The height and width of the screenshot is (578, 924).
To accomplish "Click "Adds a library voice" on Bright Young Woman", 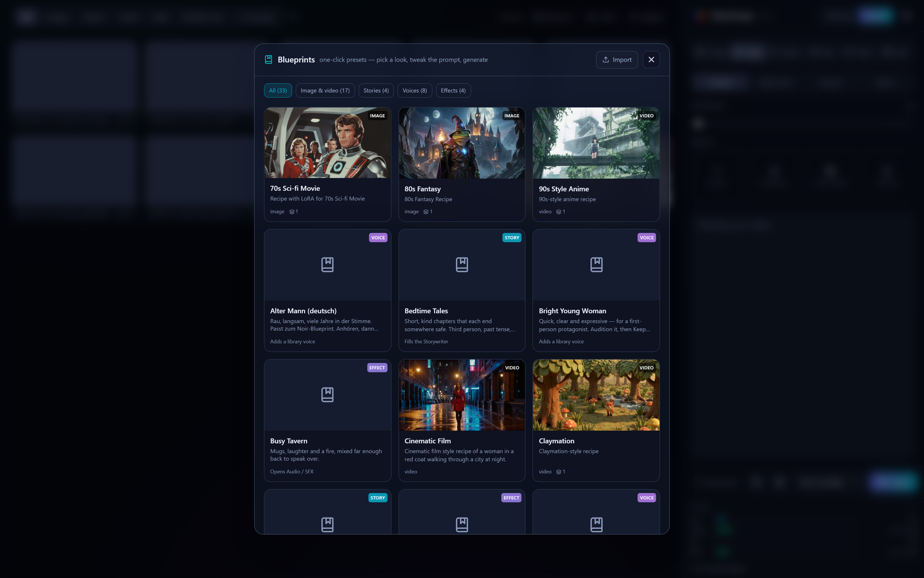I will 561,342.
